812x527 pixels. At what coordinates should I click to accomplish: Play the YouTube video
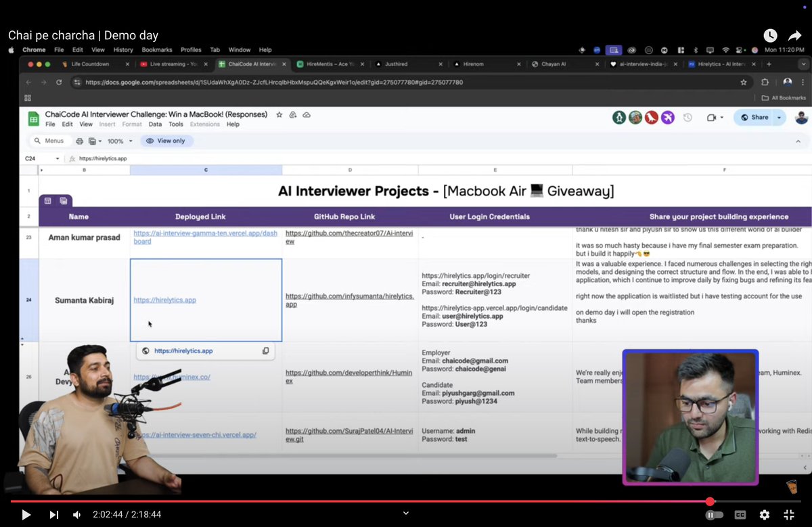coord(26,515)
